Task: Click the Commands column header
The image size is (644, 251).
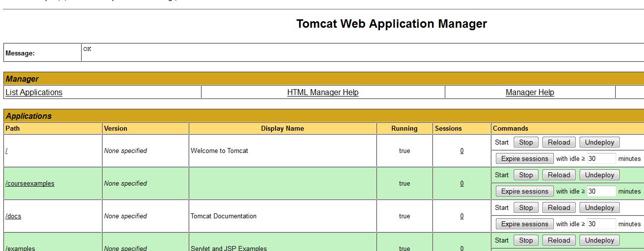Action: pos(510,128)
